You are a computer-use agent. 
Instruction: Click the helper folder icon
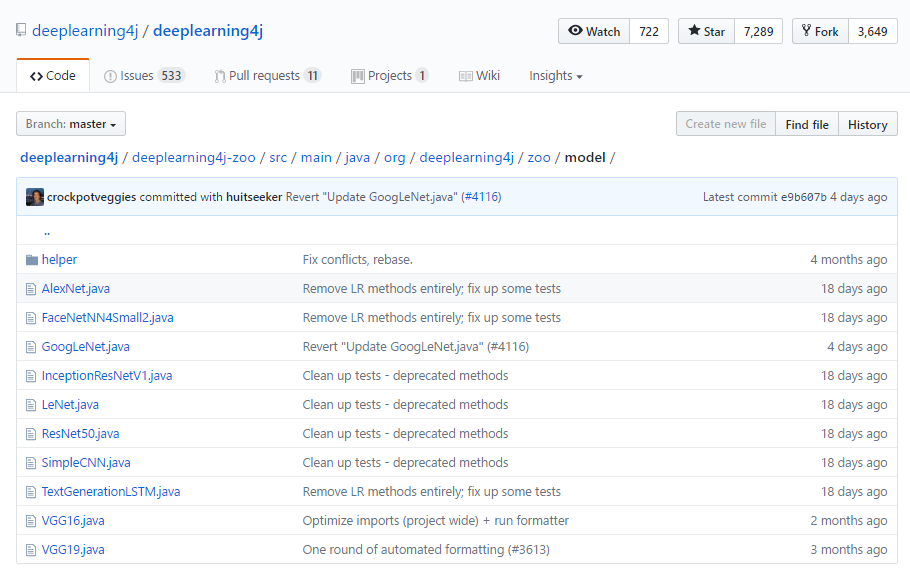32,260
